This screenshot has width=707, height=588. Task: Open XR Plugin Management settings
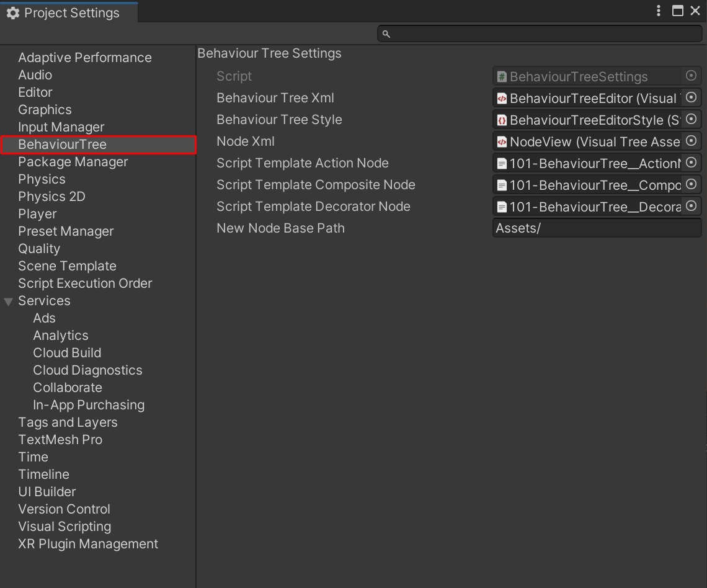point(88,544)
